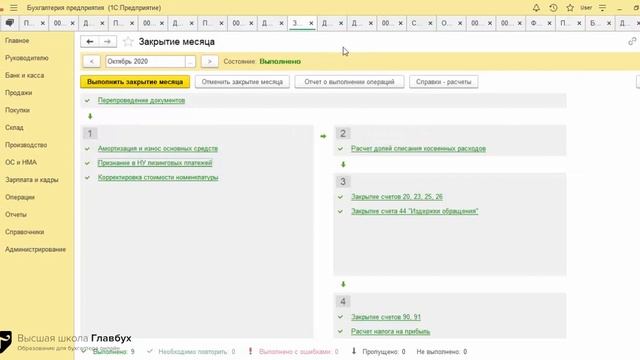Open Справочники section
Viewport: 640px width, 360px height.
pyautogui.click(x=24, y=232)
